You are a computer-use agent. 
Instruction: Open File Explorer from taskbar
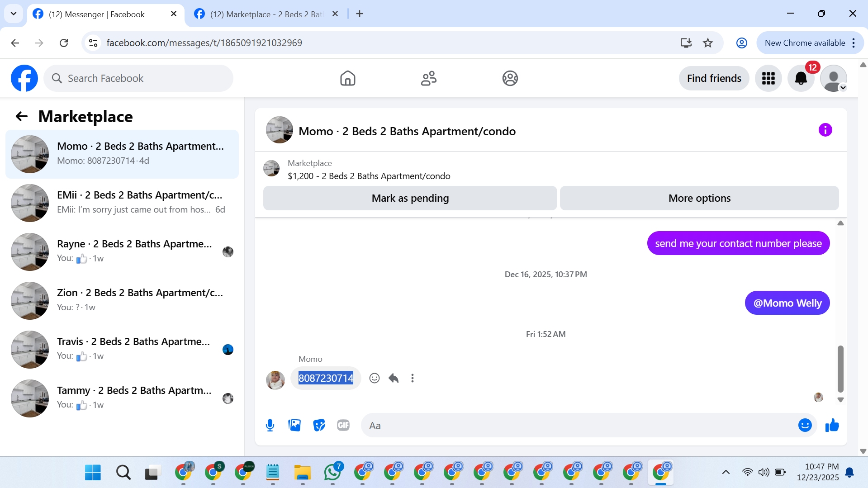pos(303,473)
